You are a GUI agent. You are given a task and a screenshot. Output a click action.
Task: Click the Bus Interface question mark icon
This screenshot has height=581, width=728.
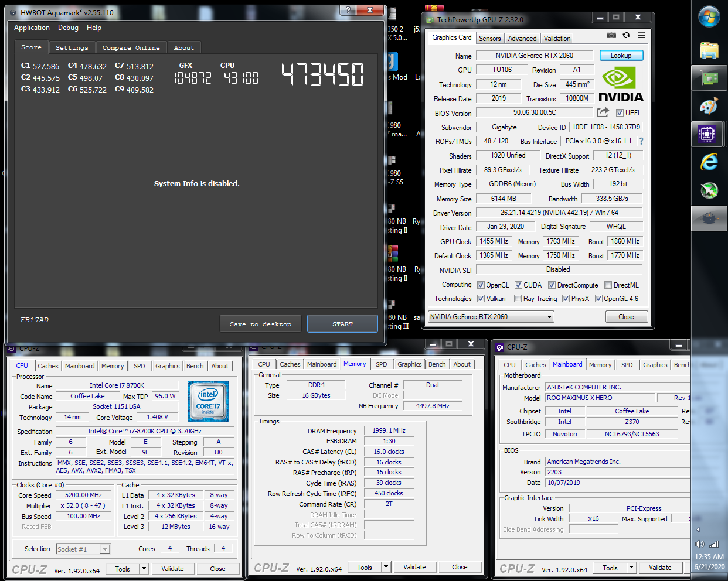pyautogui.click(x=641, y=141)
